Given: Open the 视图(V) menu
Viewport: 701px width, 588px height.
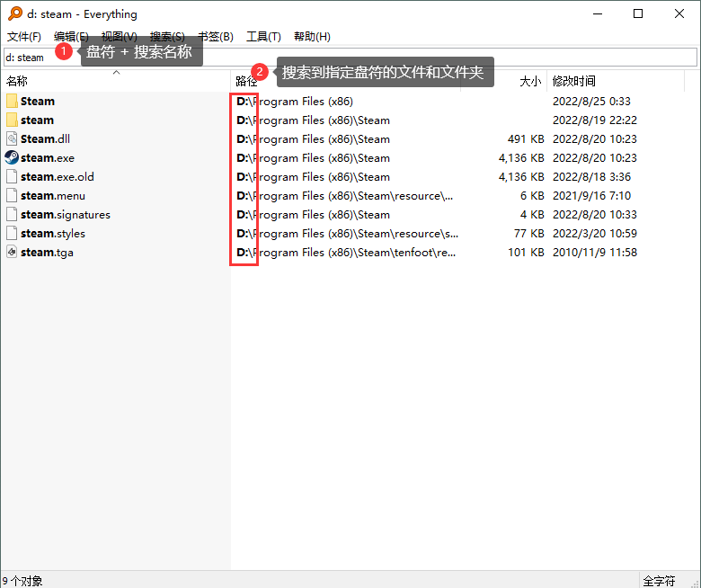Looking at the screenshot, I should [119, 37].
